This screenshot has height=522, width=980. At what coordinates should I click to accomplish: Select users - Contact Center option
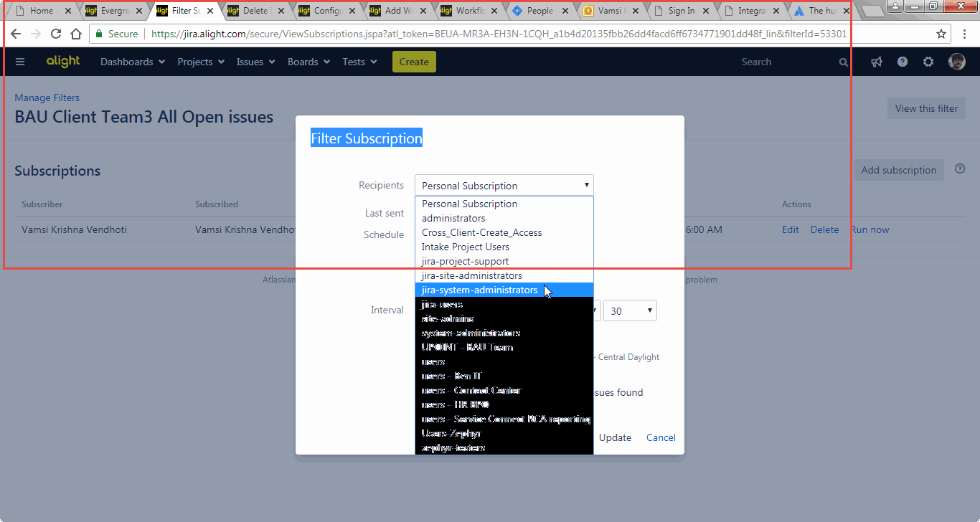click(504, 390)
